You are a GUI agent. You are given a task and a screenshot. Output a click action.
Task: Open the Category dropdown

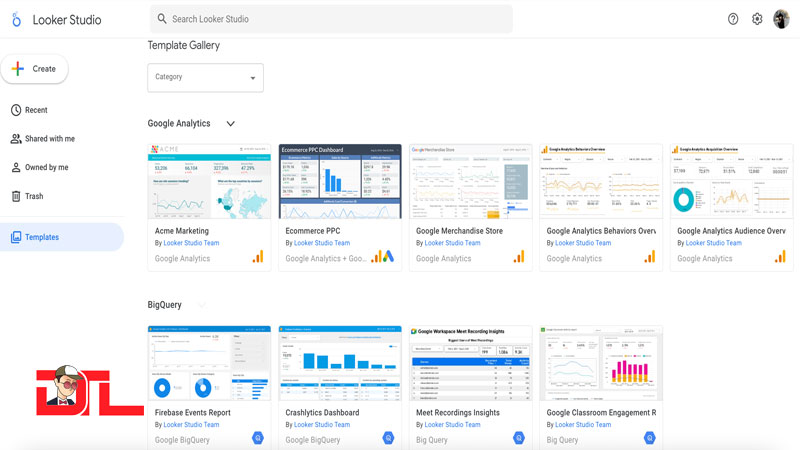pyautogui.click(x=206, y=78)
